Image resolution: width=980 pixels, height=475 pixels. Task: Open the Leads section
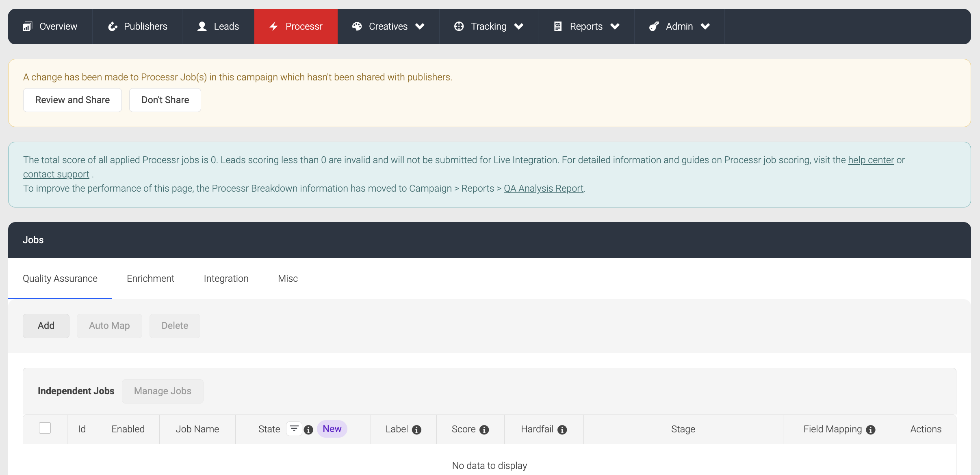(x=218, y=26)
